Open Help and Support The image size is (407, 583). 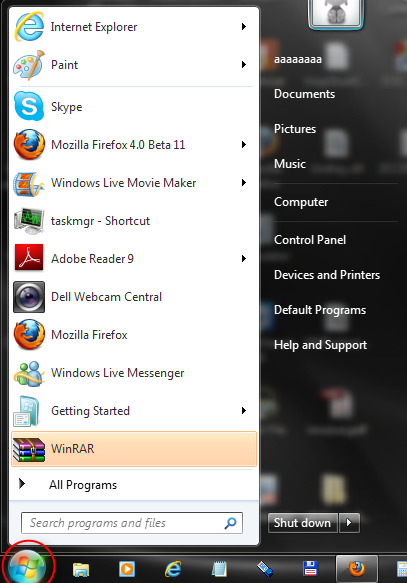[320, 345]
